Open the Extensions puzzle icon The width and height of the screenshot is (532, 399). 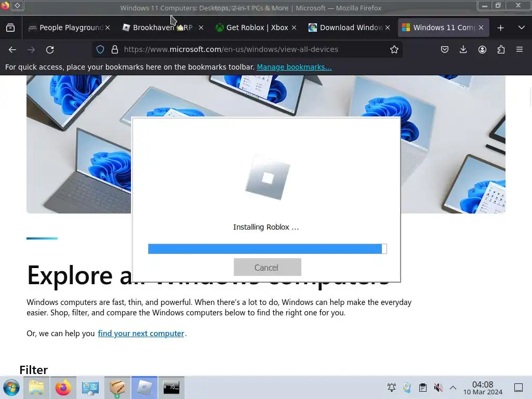(501, 49)
